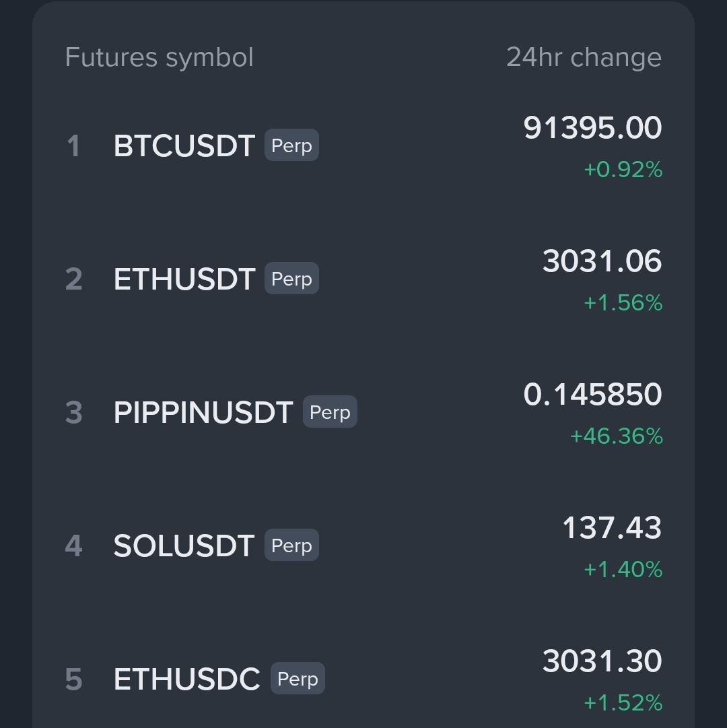Tap the Perp badge beside PIPPINUSDT
Screen dimensions: 727x728
330,412
